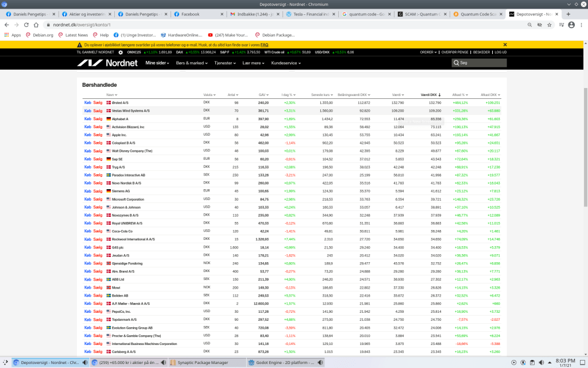Image resolution: width=588 pixels, height=368 pixels.
Task: Expand the 'Mine sider' dropdown menu
Action: point(158,63)
